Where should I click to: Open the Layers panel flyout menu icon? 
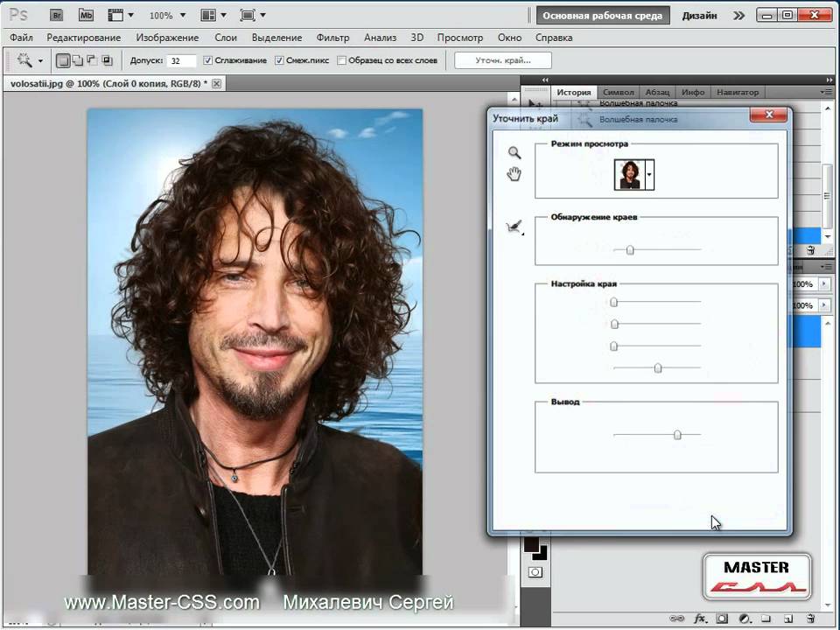825,266
